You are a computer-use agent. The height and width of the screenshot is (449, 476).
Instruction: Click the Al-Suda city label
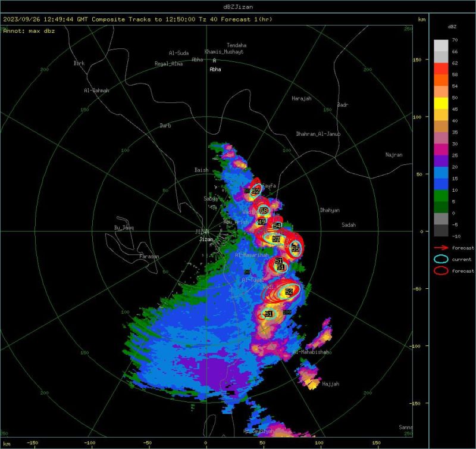click(179, 53)
